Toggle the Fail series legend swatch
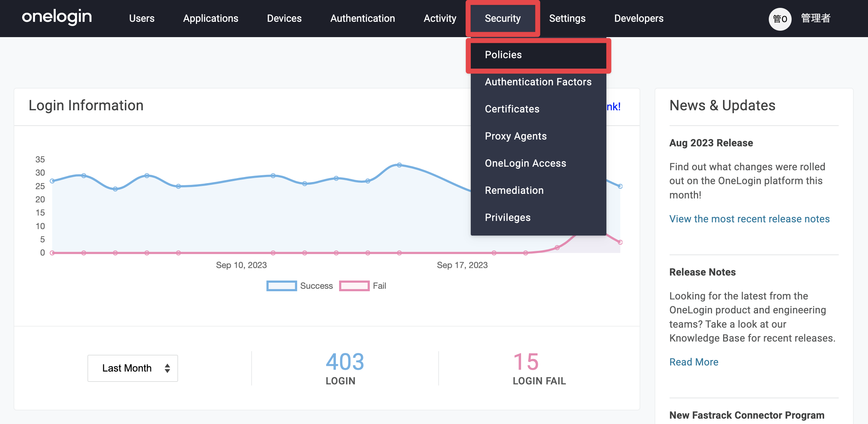The width and height of the screenshot is (868, 424). pyautogui.click(x=354, y=286)
